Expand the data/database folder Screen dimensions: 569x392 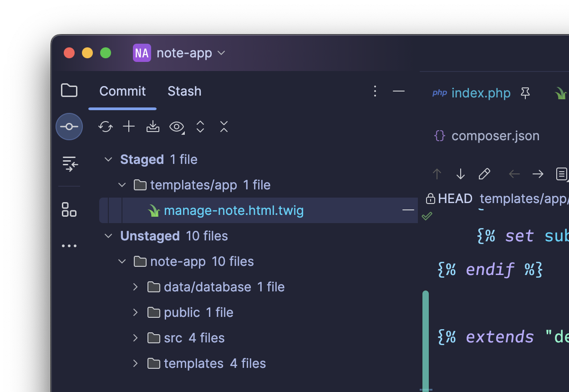tap(135, 287)
